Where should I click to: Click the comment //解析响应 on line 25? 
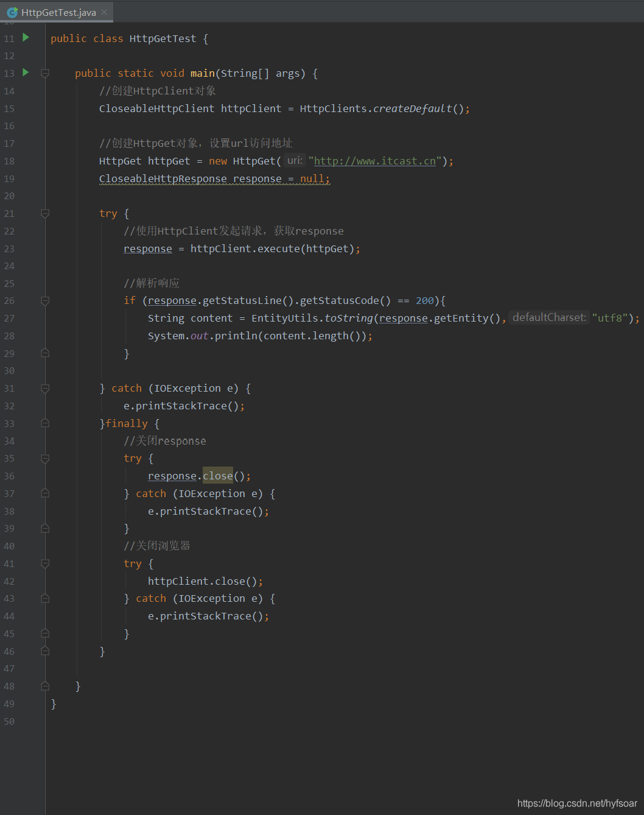click(152, 283)
